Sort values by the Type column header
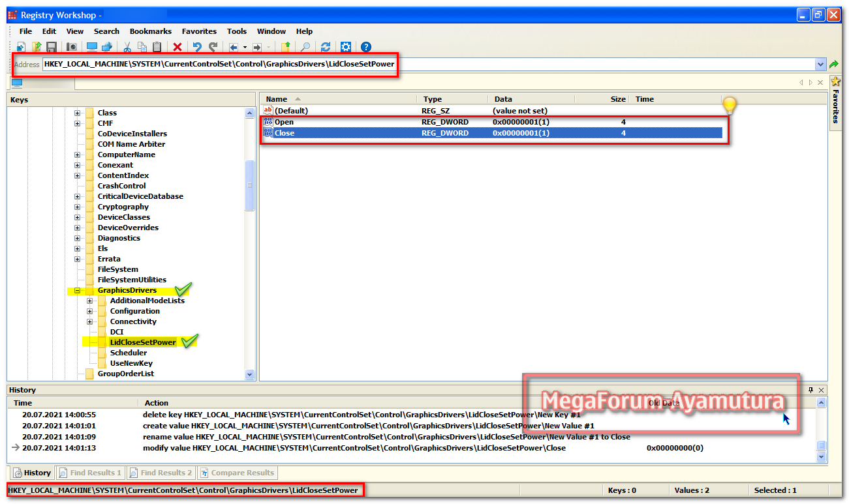849x504 pixels. point(452,99)
